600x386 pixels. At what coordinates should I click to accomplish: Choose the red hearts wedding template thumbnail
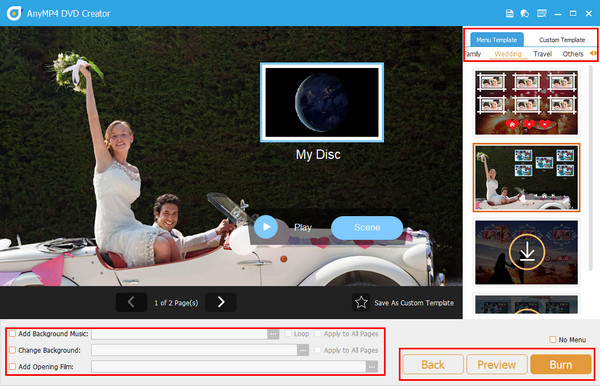pos(527,103)
